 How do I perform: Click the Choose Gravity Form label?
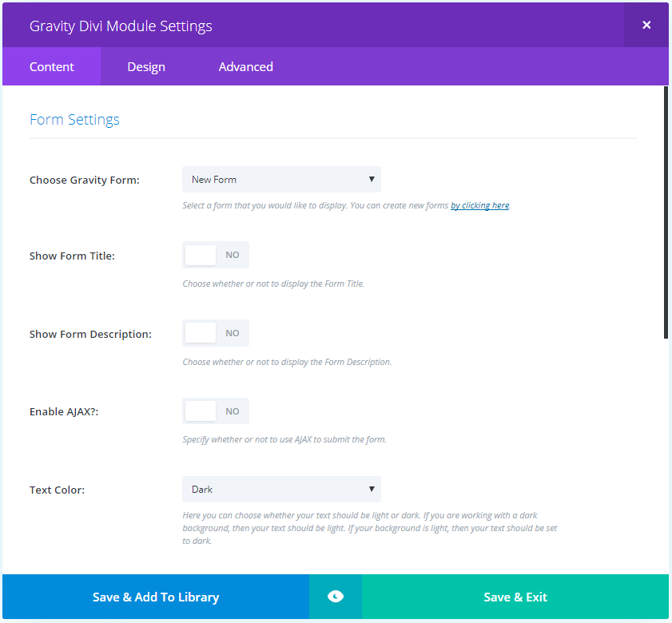coord(85,180)
